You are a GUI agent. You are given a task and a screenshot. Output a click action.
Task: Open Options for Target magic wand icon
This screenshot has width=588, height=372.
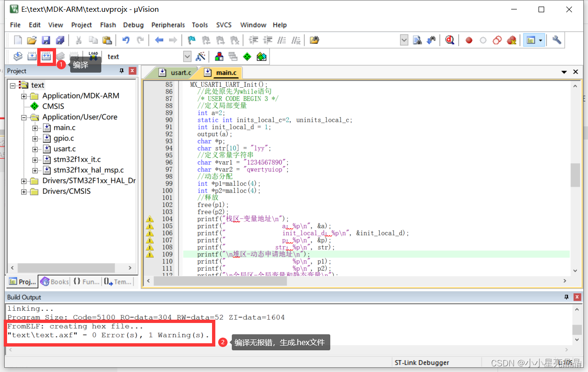click(201, 57)
